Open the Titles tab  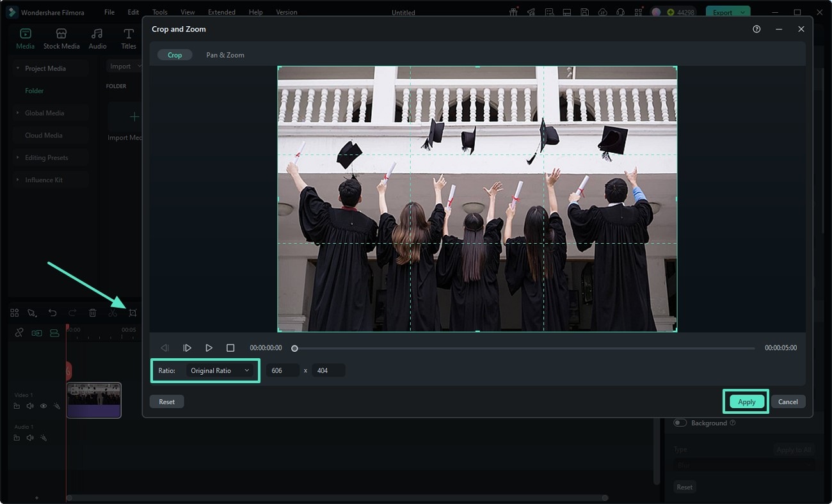coord(129,38)
